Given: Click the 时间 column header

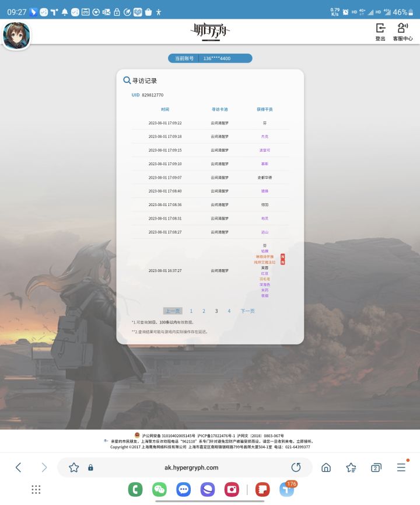Looking at the screenshot, I should [165, 109].
